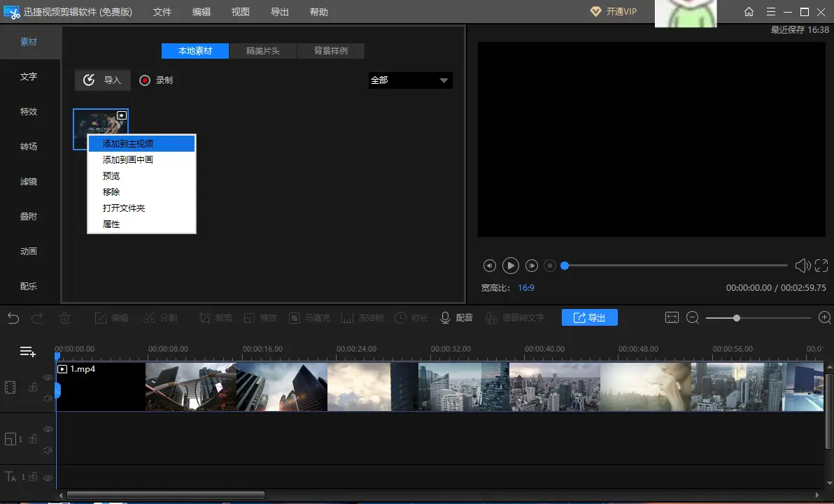Click the 分割 split tool
Screen dimensions: 834x504
click(160, 318)
